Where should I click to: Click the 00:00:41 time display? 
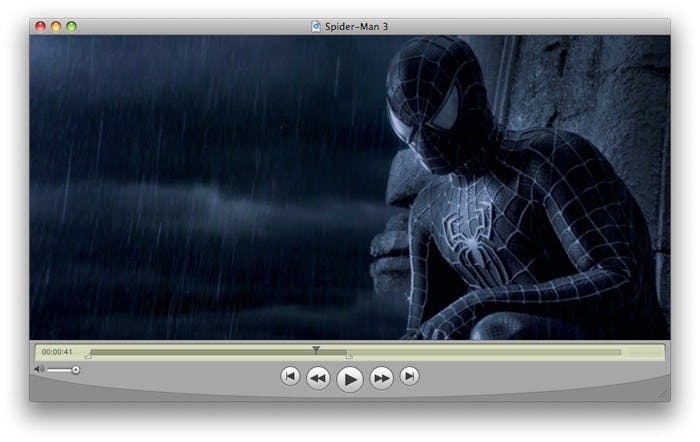point(57,352)
